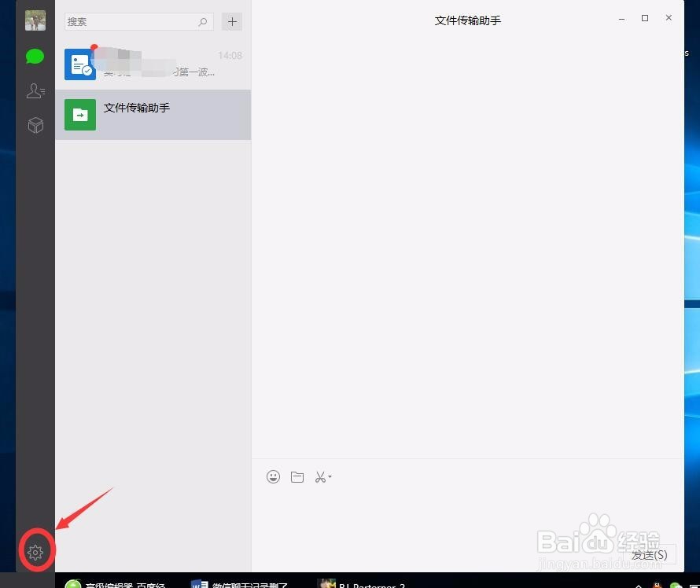Close the WeChat window

[669, 18]
